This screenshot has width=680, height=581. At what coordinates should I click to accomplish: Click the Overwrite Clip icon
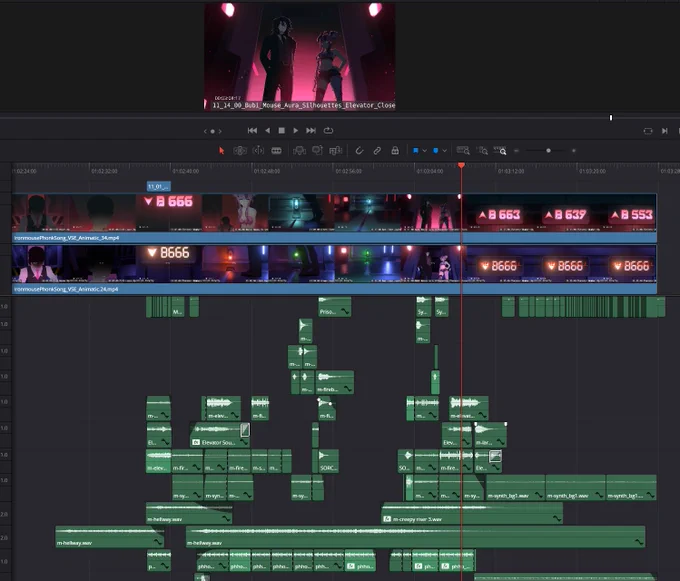pyautogui.click(x=317, y=150)
